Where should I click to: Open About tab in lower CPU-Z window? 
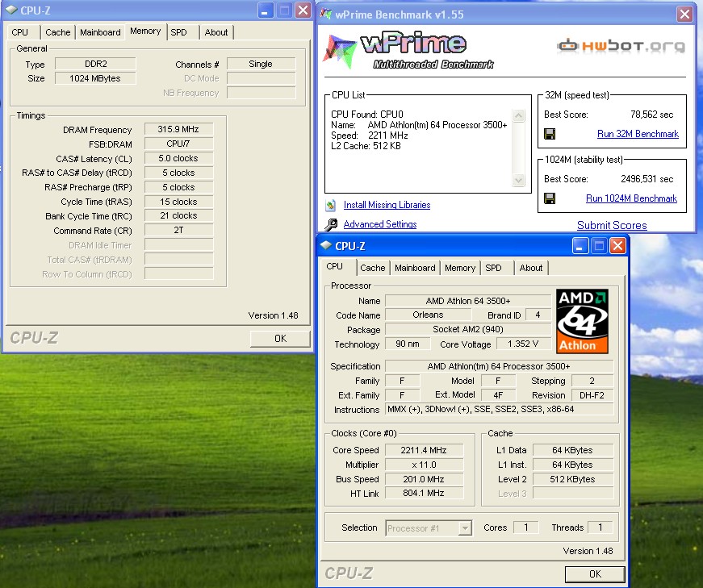pyautogui.click(x=531, y=268)
